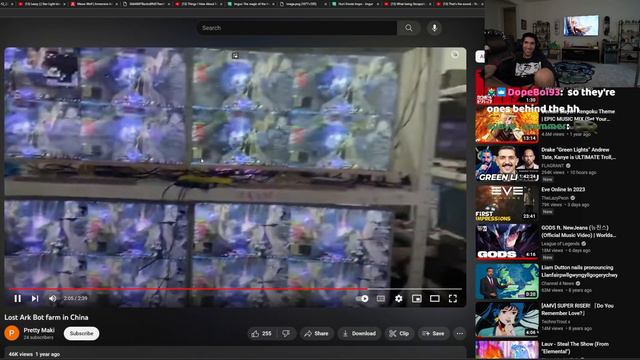
Task: Switch to theater mode
Action: pyautogui.click(x=435, y=299)
